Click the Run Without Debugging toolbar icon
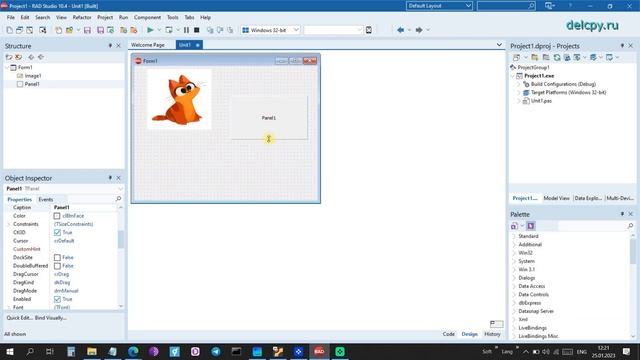The height and width of the screenshot is (360, 640). (x=169, y=30)
